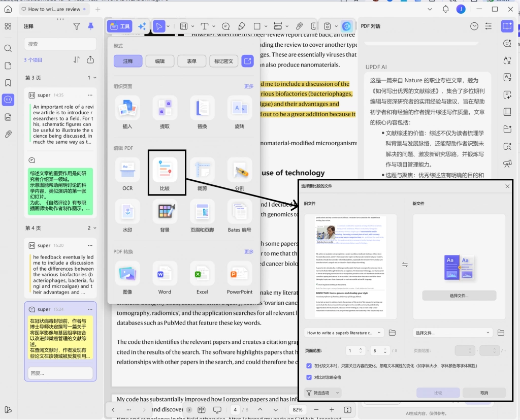The height and width of the screenshot is (420, 520).
Task: Toggle the ignore text attributes checkbox
Action: pos(309,366)
